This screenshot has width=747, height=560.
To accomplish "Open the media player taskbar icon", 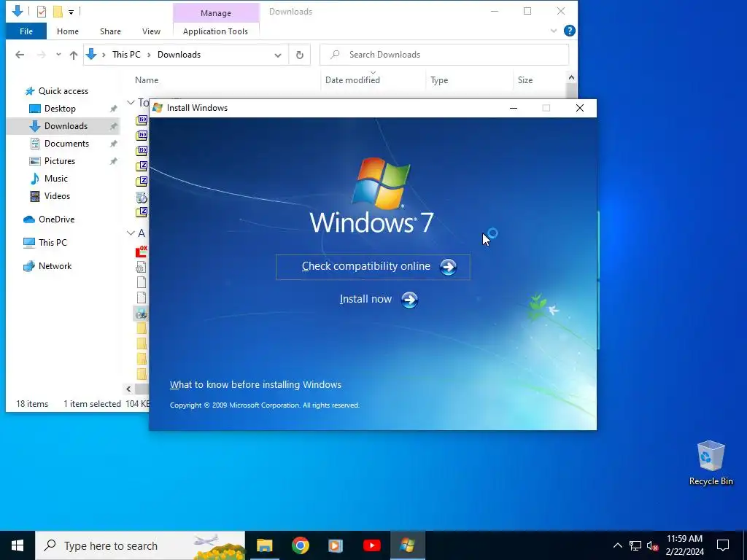I will tap(336, 545).
